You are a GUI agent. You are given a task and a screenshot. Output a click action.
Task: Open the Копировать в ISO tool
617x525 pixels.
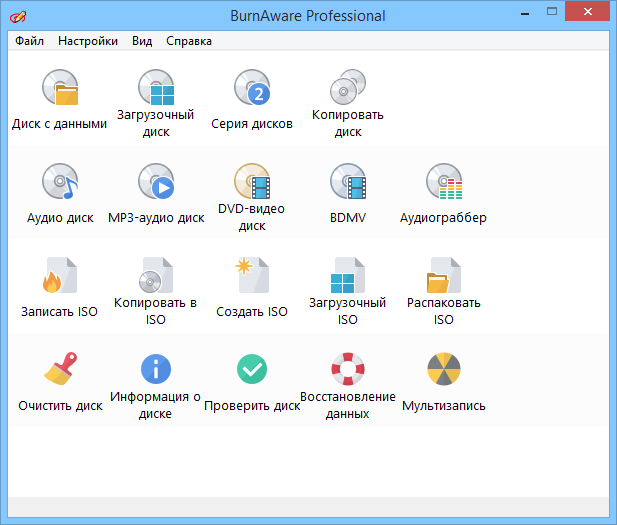pos(156,277)
